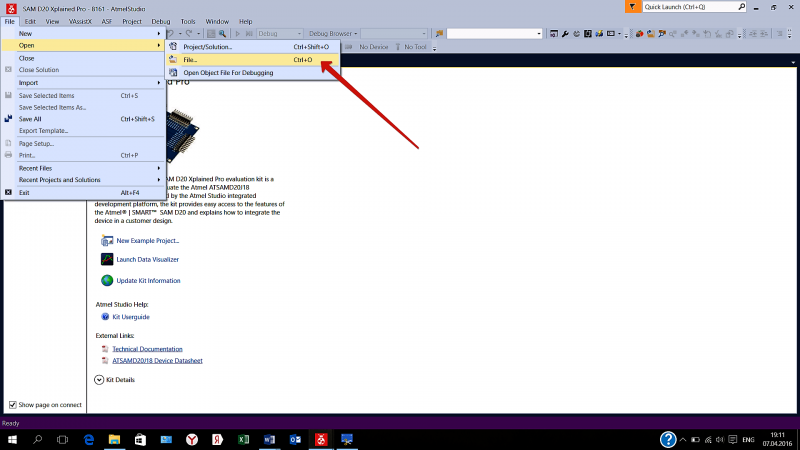The width and height of the screenshot is (800, 450).
Task: Click the orange notifications filter flag icon
Action: click(633, 7)
